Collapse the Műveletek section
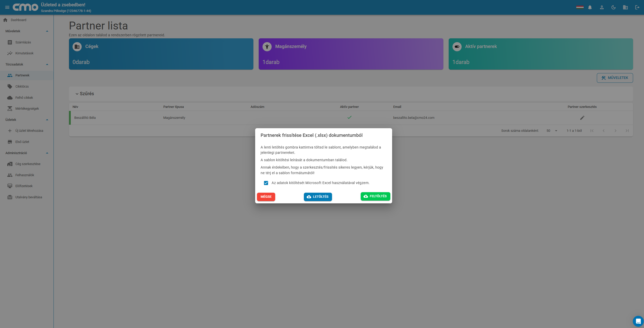Image resolution: width=644 pixels, height=328 pixels. click(x=27, y=31)
